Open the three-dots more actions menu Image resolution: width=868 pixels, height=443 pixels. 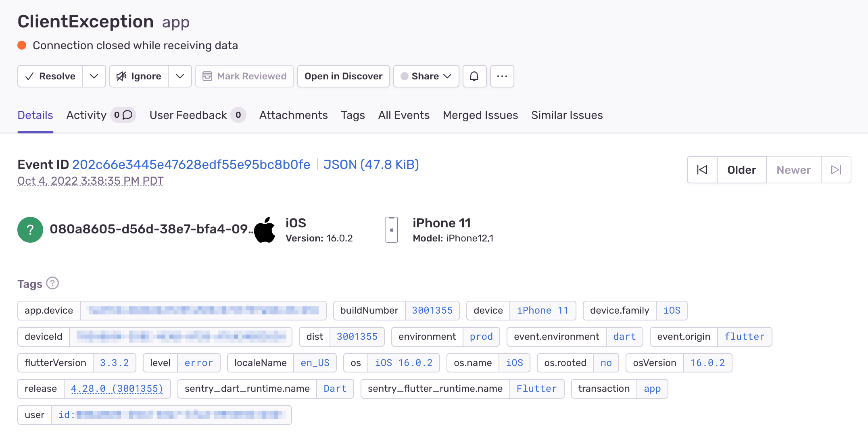coord(502,76)
